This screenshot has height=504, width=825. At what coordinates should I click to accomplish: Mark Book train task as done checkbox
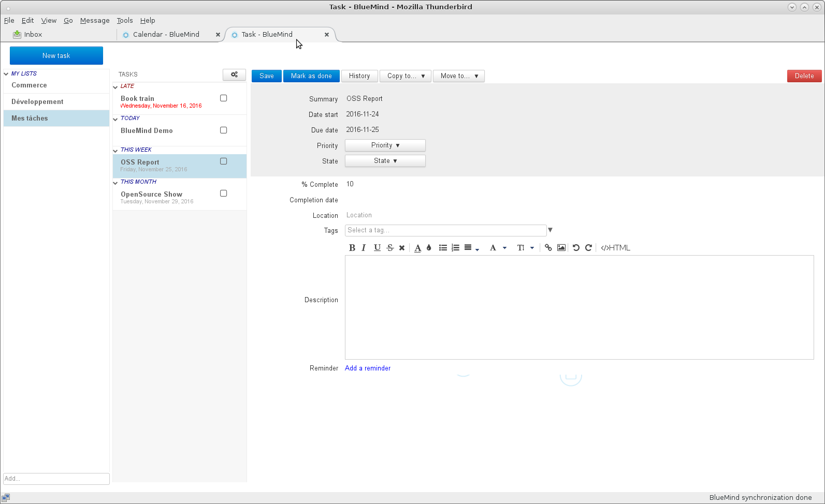point(224,98)
